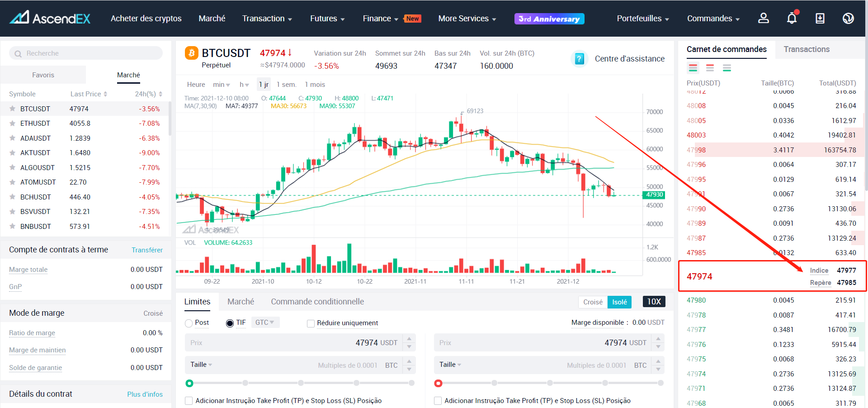Open the Finance dropdown menu
The image size is (868, 408).
pos(380,19)
